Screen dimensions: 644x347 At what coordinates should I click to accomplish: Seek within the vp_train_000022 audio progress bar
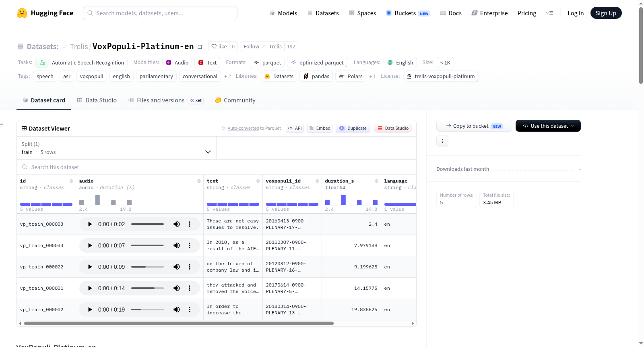point(147,267)
